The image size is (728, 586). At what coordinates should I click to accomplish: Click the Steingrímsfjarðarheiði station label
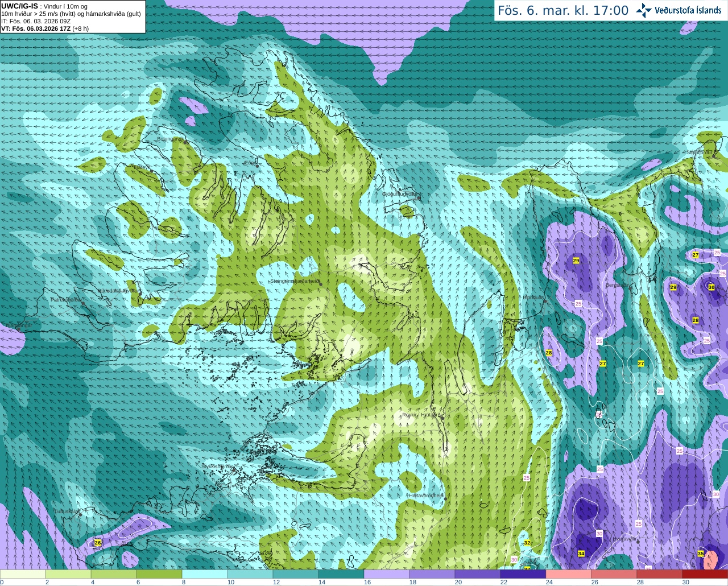(x=295, y=281)
